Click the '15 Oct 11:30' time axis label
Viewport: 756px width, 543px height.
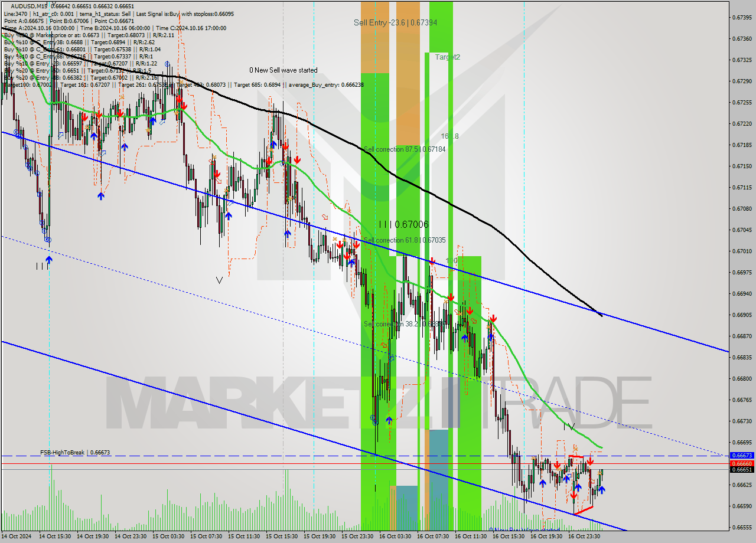click(x=244, y=537)
